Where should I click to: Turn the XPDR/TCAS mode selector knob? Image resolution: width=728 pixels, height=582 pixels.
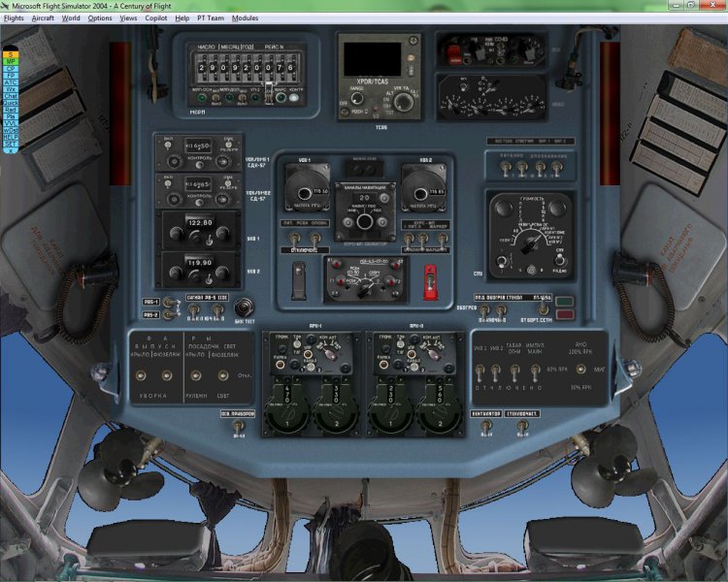coord(404,103)
